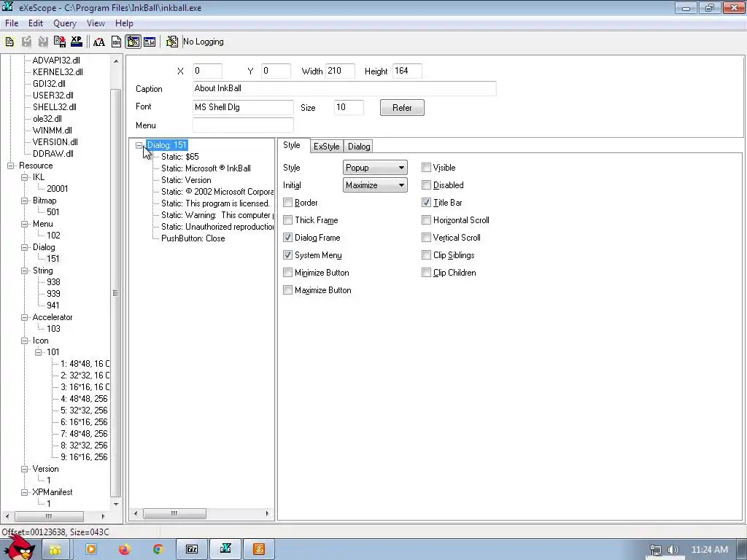This screenshot has height=560, width=747.
Task: Launch the media player taskbar icon
Action: click(x=90, y=550)
